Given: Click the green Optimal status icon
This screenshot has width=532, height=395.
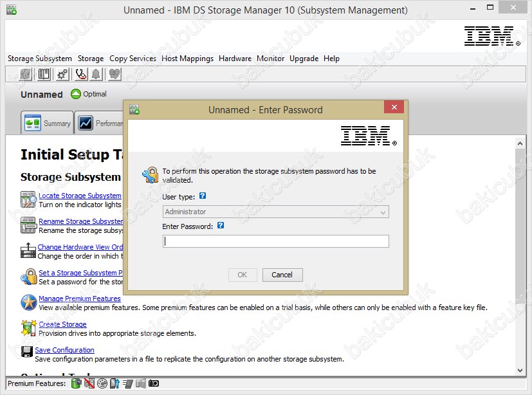Looking at the screenshot, I should (x=76, y=94).
